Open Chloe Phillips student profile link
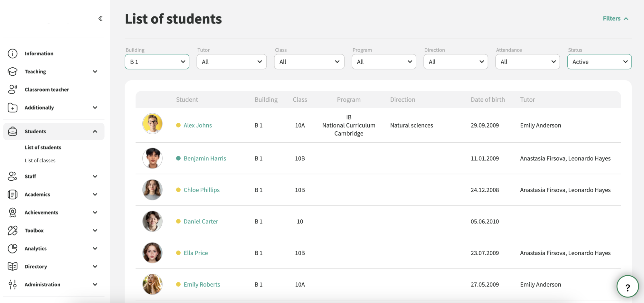 [202, 190]
